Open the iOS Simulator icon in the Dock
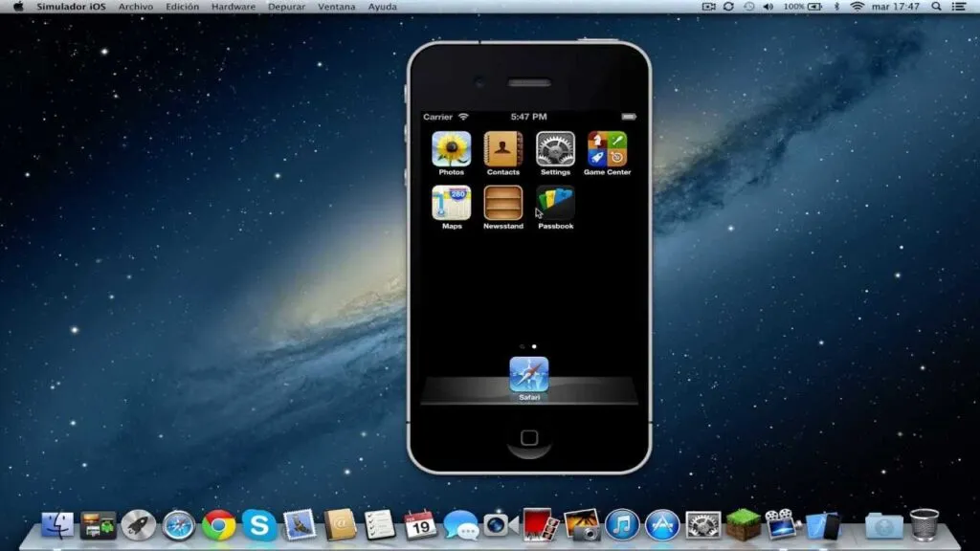The height and width of the screenshot is (551, 980). pyautogui.click(x=823, y=525)
